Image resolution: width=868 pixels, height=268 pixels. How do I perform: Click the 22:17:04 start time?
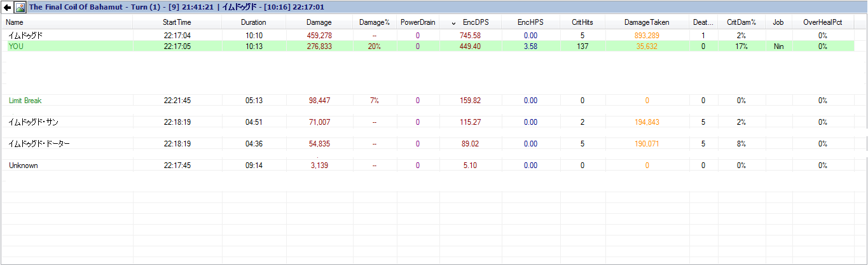(177, 36)
